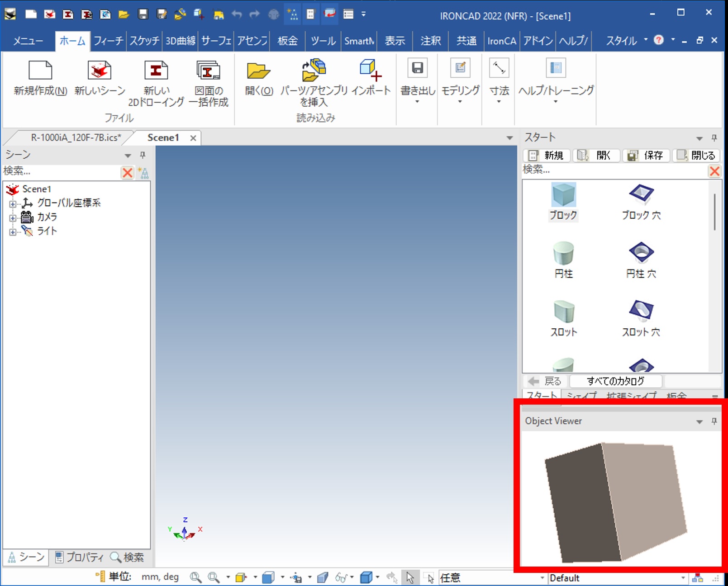Click 保存 button in catalog panel
Image resolution: width=728 pixels, height=586 pixels.
point(646,156)
